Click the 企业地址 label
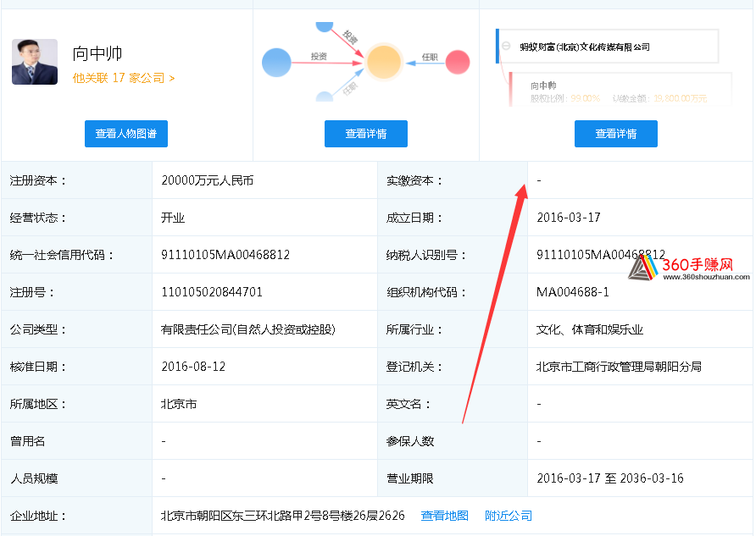Viewport: 756px width, 536px height. (x=37, y=516)
